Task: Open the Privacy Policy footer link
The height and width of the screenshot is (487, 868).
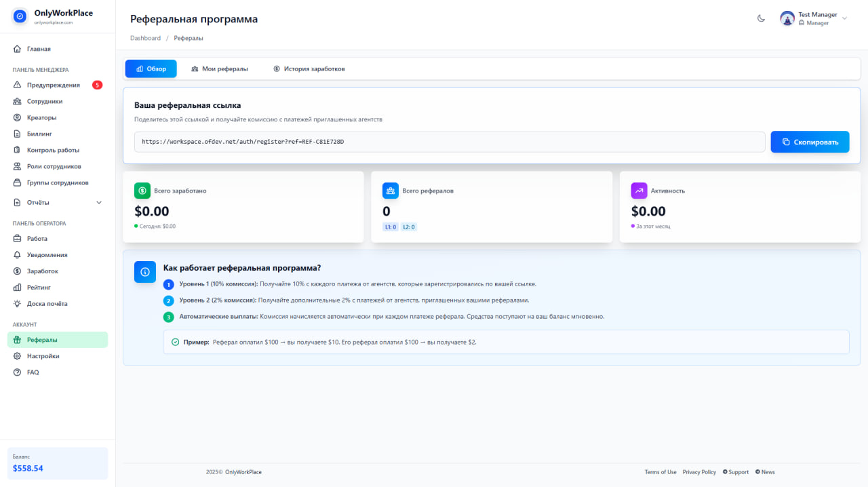Action: tap(699, 471)
